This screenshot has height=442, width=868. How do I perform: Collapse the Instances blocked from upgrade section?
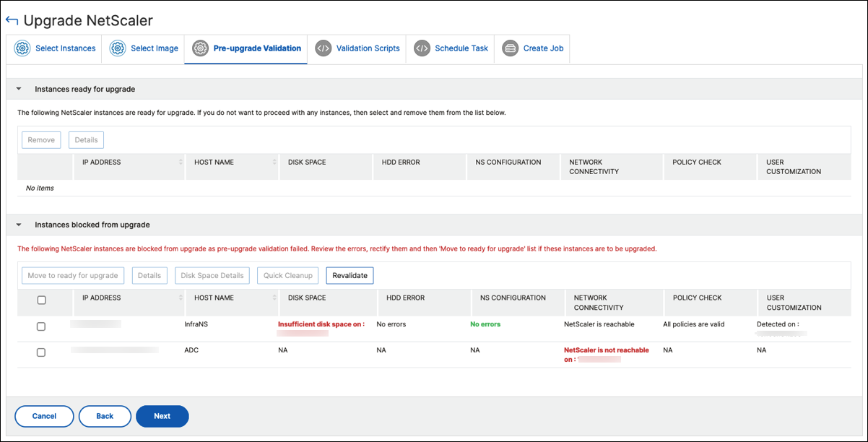click(x=19, y=225)
